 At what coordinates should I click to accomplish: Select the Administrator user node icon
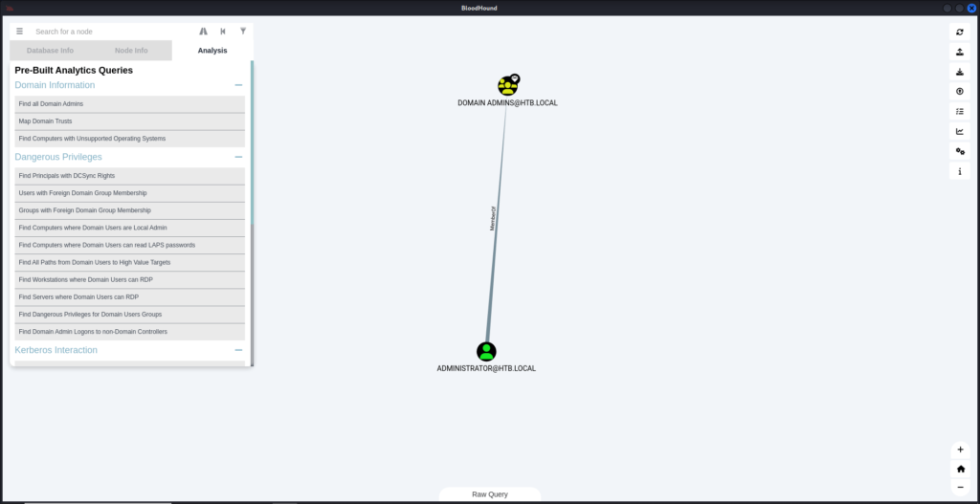point(486,352)
